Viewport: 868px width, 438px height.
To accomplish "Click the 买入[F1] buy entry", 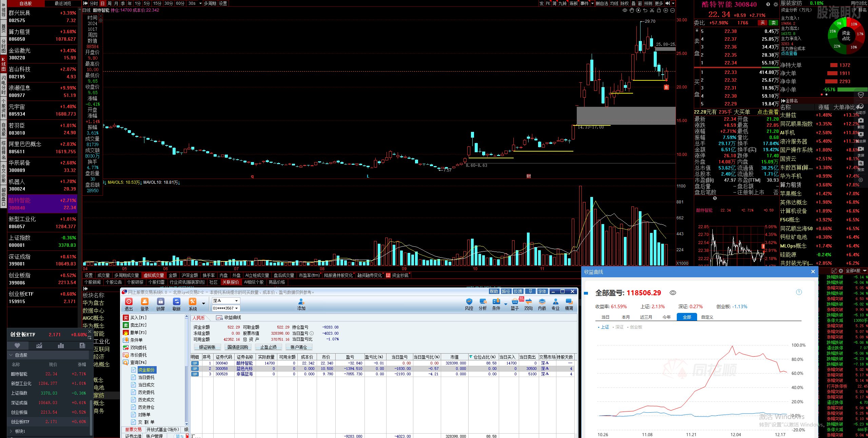I will [x=135, y=318].
